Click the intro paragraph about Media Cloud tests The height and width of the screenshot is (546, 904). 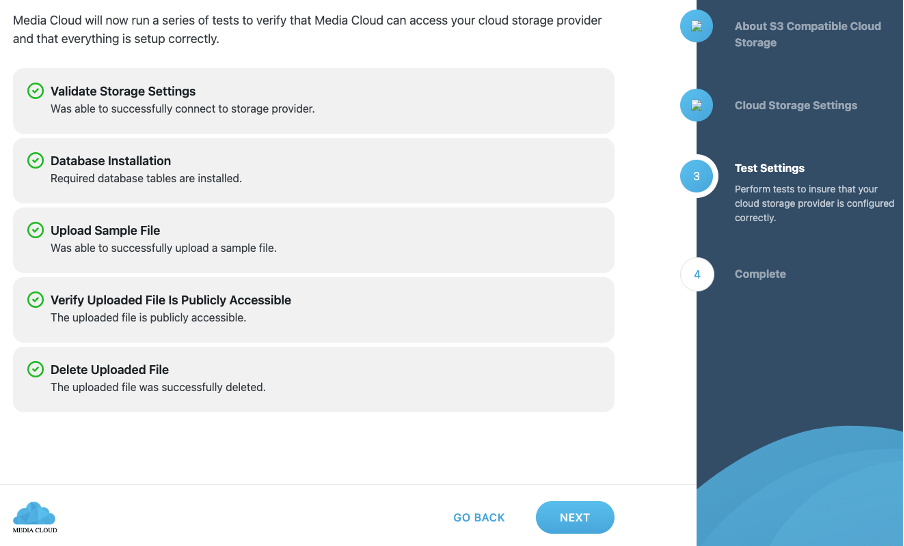click(307, 29)
